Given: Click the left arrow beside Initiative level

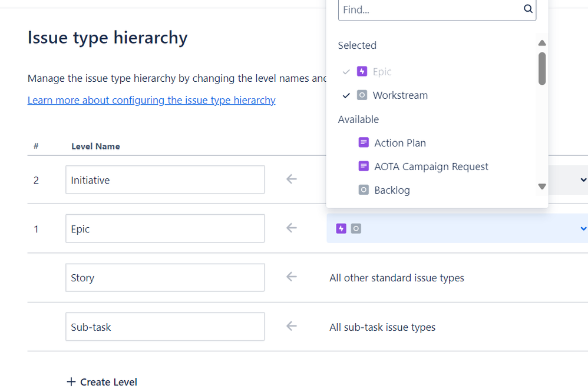Looking at the screenshot, I should [292, 179].
